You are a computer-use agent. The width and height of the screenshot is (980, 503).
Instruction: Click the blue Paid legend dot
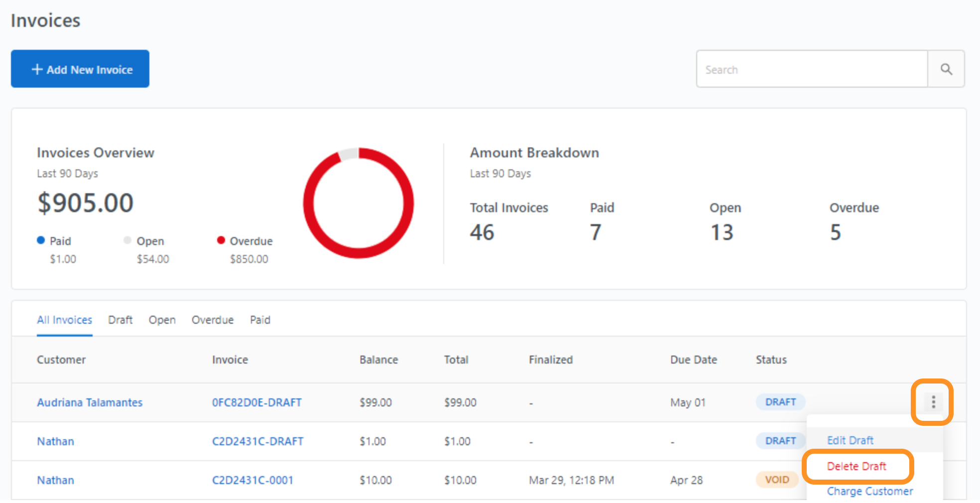41,240
